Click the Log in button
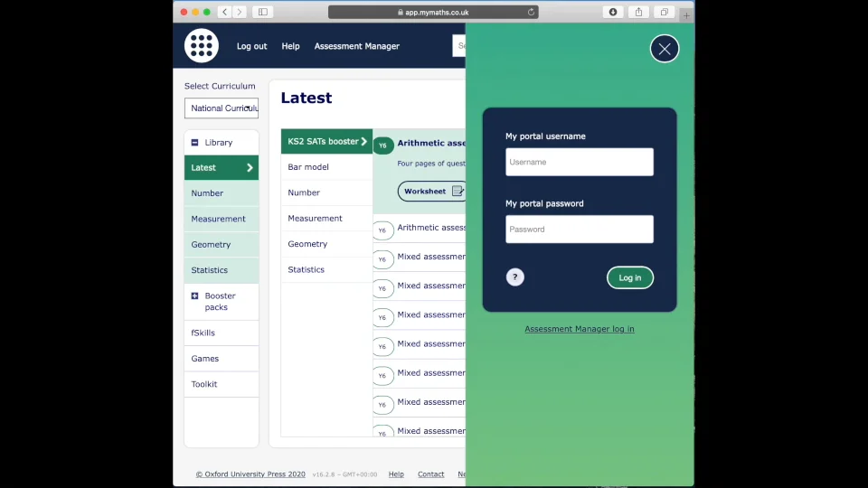The width and height of the screenshot is (868, 488). click(x=630, y=277)
